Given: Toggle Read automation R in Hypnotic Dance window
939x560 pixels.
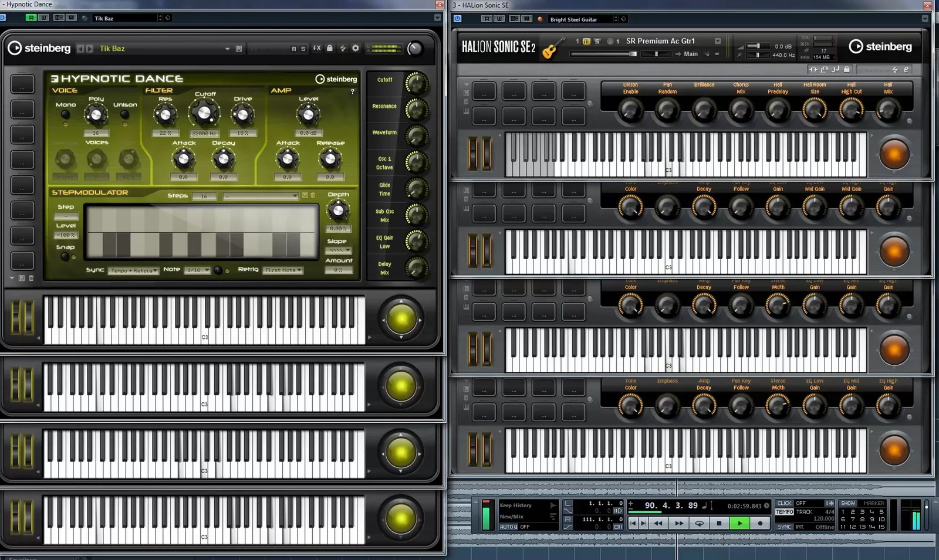Looking at the screenshot, I should pos(31,18).
